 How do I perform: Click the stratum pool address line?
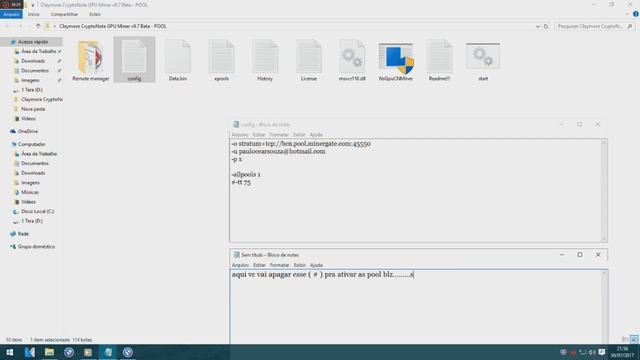pos(301,144)
